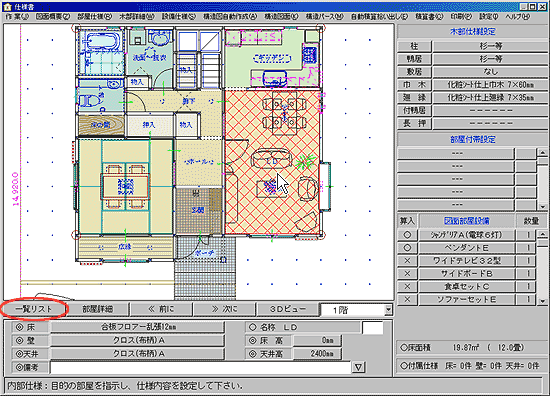550x396 pixels.
Task: Toggle 算入 mark for シャンデリアA
Action: click(407, 235)
